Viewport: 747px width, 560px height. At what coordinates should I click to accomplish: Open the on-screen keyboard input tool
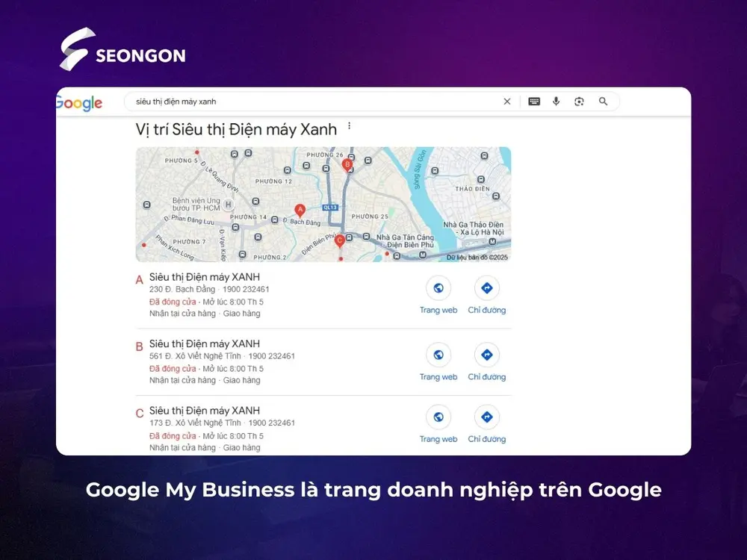[x=534, y=102]
